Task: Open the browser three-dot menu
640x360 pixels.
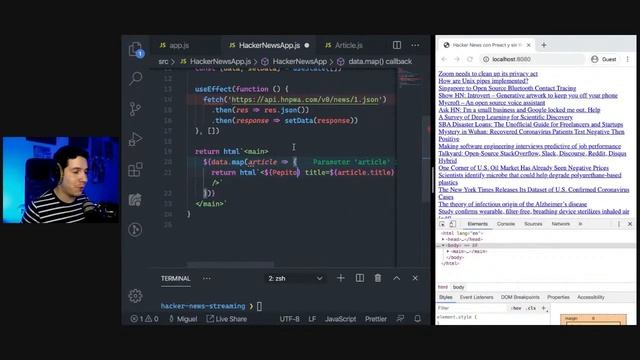Action: pos(628,59)
